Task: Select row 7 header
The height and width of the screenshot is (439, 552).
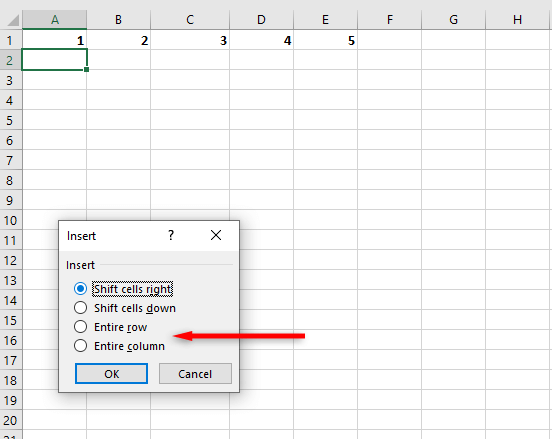Action: [11, 161]
